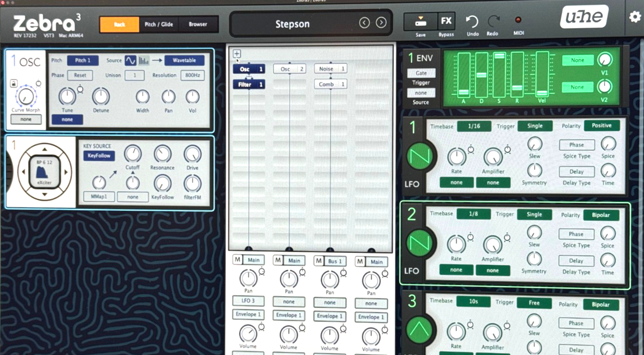Viewport: 644px width, 355px height.
Task: Click the plus icon in the rack grid
Action: point(237,53)
